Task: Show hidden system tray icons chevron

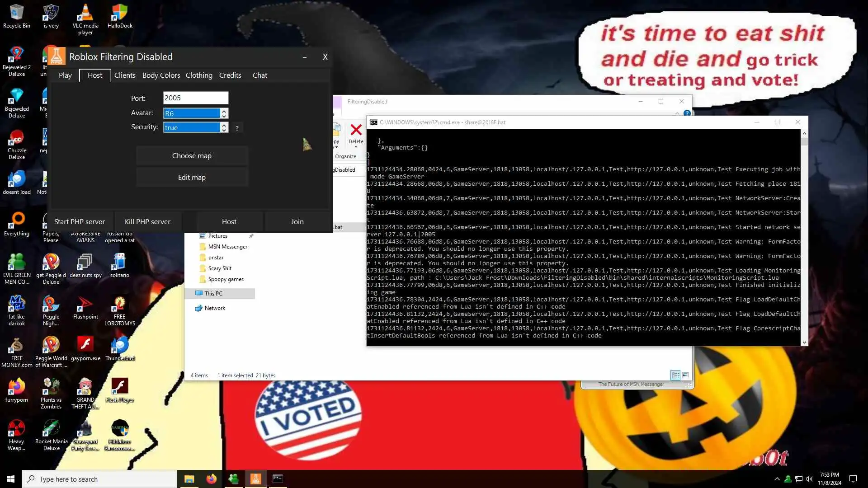Action: pyautogui.click(x=777, y=479)
